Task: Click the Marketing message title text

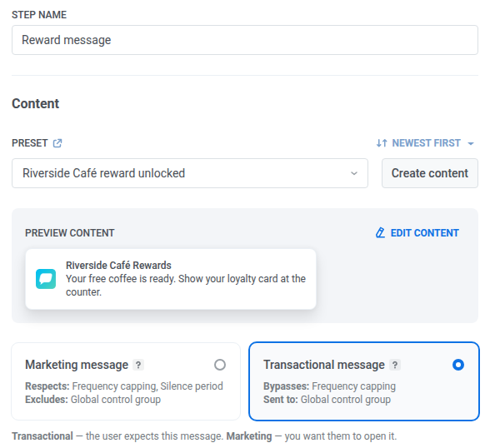Action: (77, 365)
